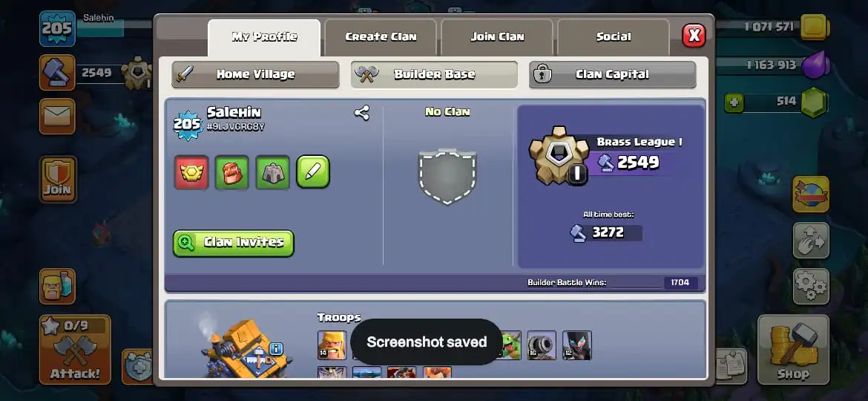This screenshot has width=868, height=401.
Task: Open the mailbox envelope icon
Action: coord(57,117)
